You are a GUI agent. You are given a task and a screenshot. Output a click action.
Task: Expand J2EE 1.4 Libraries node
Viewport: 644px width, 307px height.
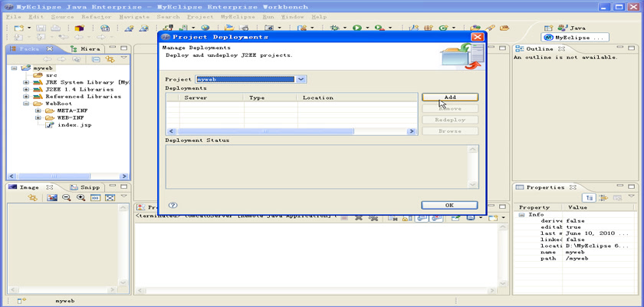point(26,89)
